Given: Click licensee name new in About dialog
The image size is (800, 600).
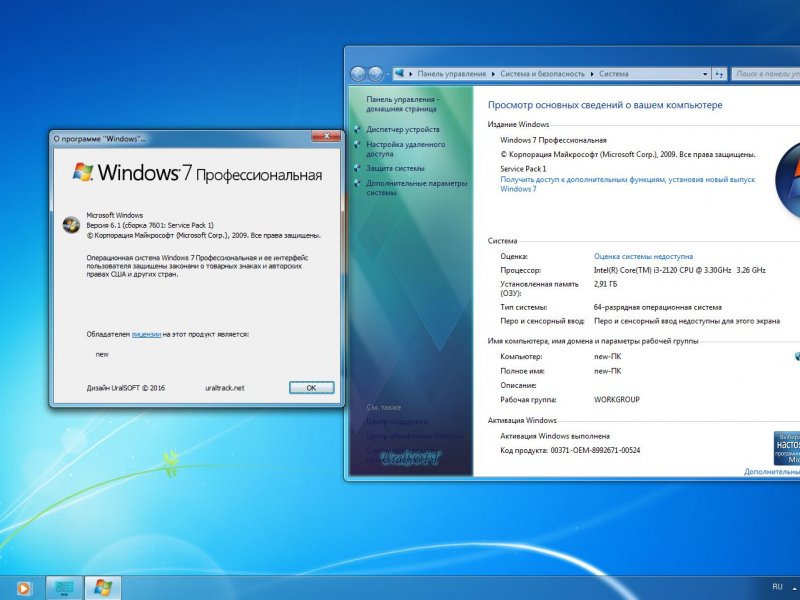Looking at the screenshot, I should [x=102, y=355].
